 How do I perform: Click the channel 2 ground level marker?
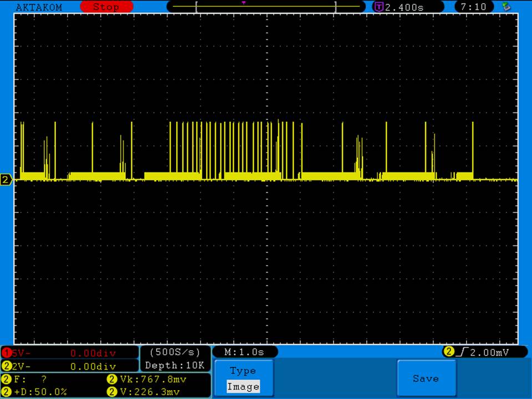click(x=6, y=180)
